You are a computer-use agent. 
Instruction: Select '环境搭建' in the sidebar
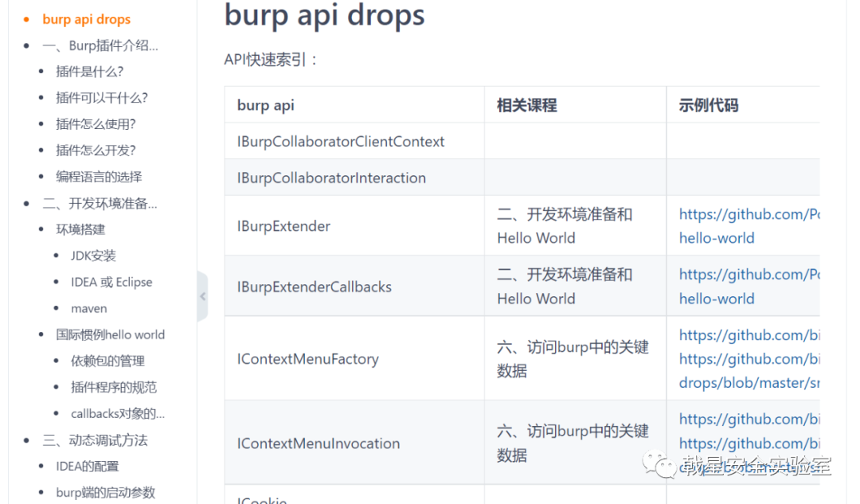tap(80, 230)
